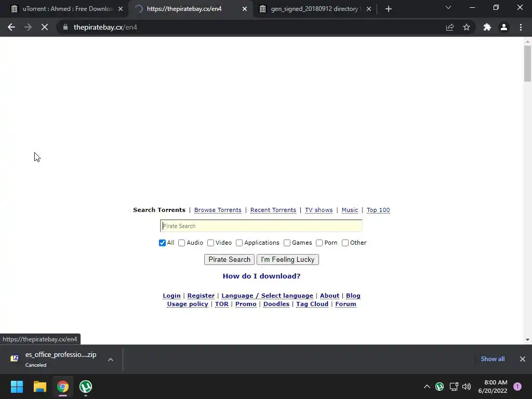The width and height of the screenshot is (532, 399).
Task: Open the Chrome profile avatar
Action: click(x=504, y=27)
